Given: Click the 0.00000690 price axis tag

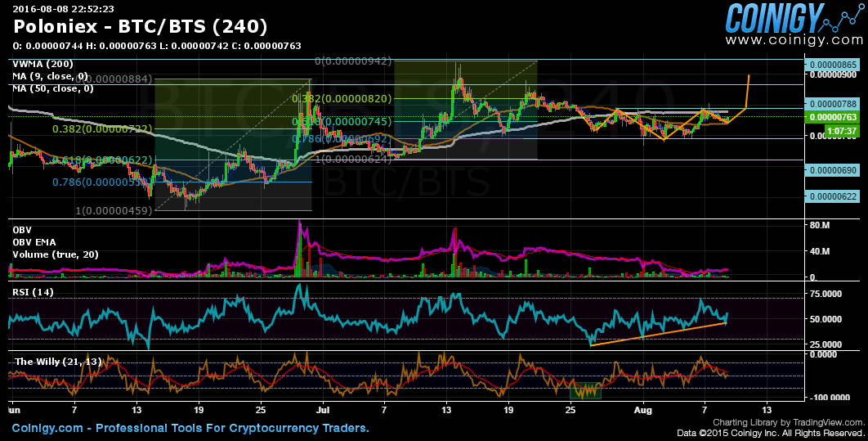Looking at the screenshot, I should (833, 171).
